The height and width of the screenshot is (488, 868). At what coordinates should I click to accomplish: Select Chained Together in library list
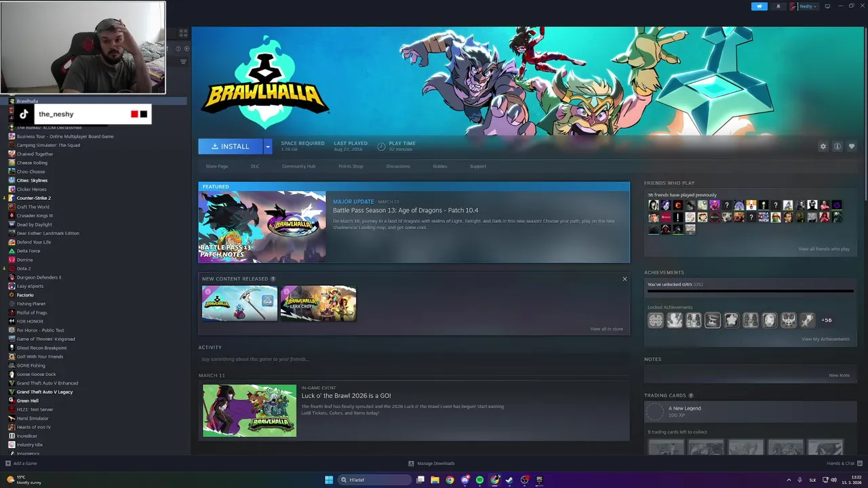click(35, 154)
